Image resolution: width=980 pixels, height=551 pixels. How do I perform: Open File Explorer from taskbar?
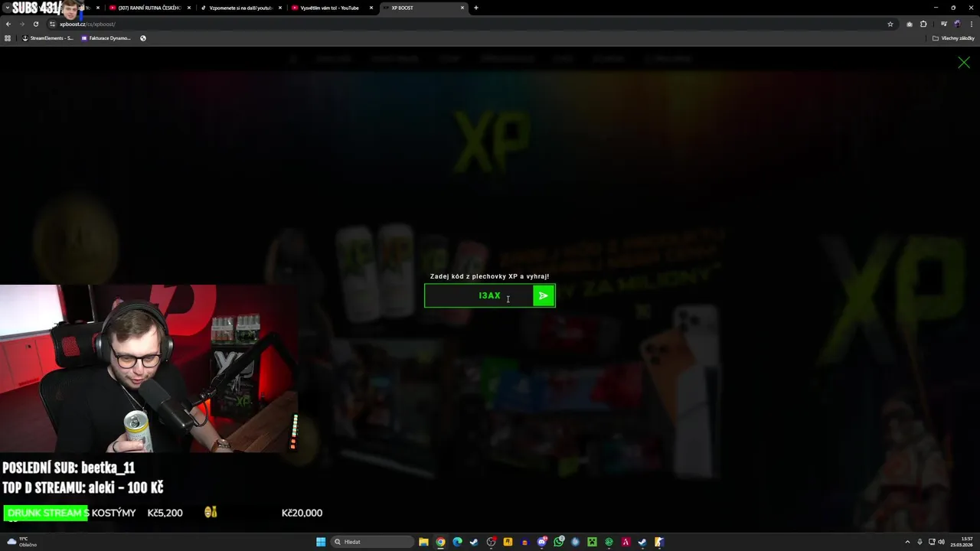[423, 542]
